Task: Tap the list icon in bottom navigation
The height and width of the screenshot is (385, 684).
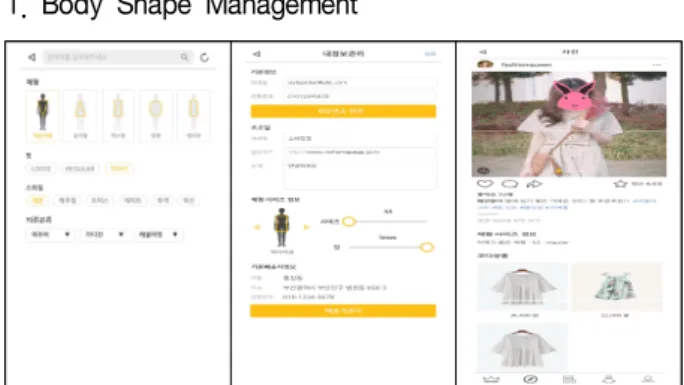Action: [569, 379]
